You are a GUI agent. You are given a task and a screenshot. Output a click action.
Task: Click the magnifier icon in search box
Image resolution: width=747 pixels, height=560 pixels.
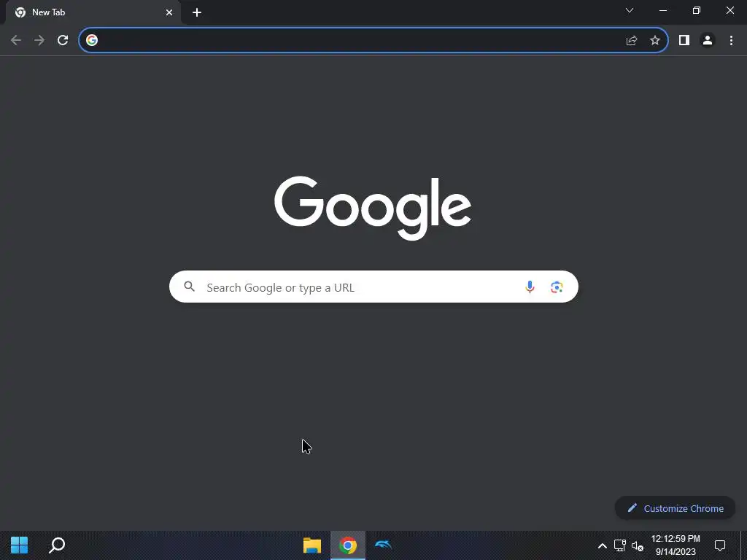click(190, 287)
